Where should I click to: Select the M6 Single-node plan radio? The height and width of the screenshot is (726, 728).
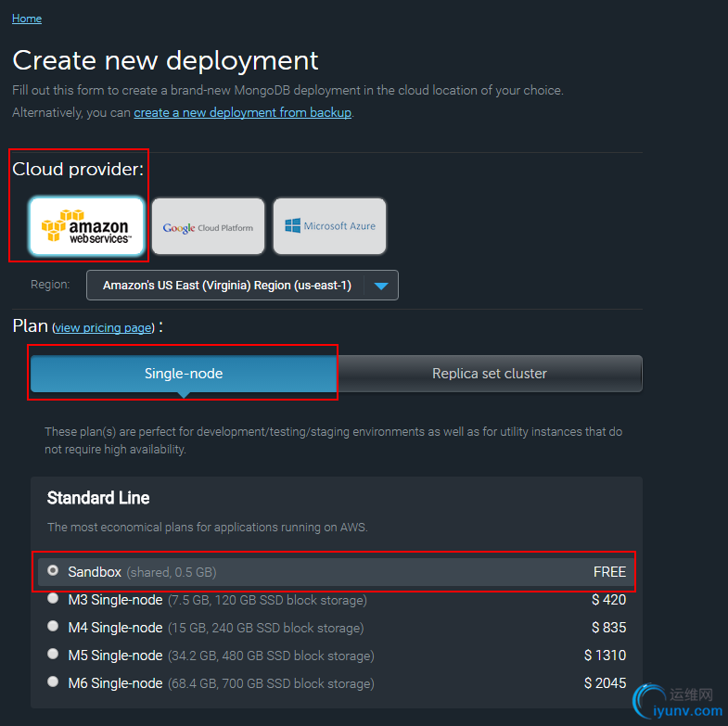tap(53, 681)
